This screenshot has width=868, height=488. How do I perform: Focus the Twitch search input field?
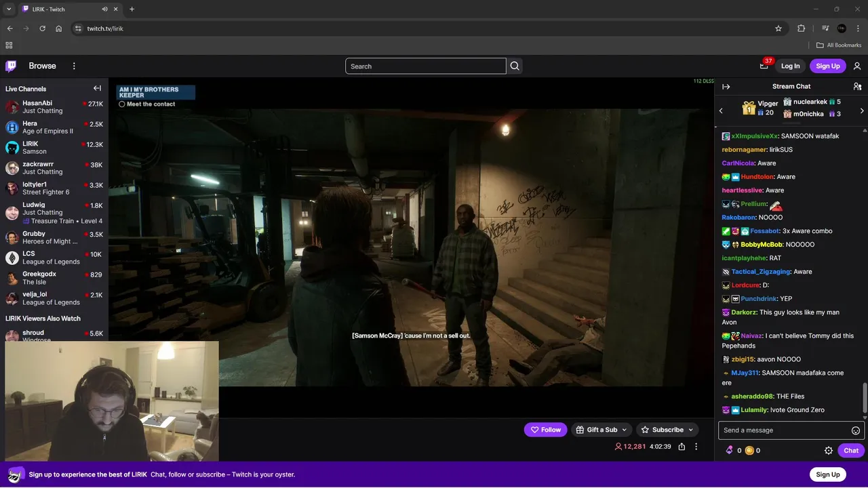pos(426,66)
